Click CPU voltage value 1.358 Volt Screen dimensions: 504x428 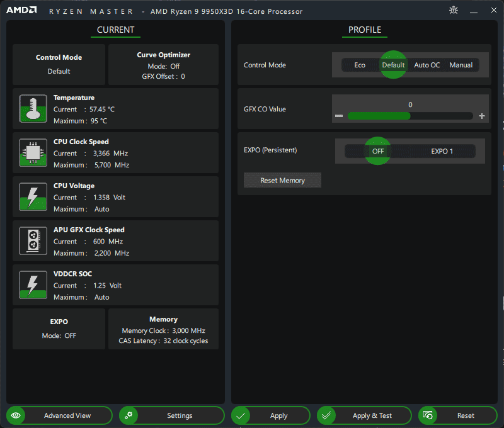pos(109,197)
